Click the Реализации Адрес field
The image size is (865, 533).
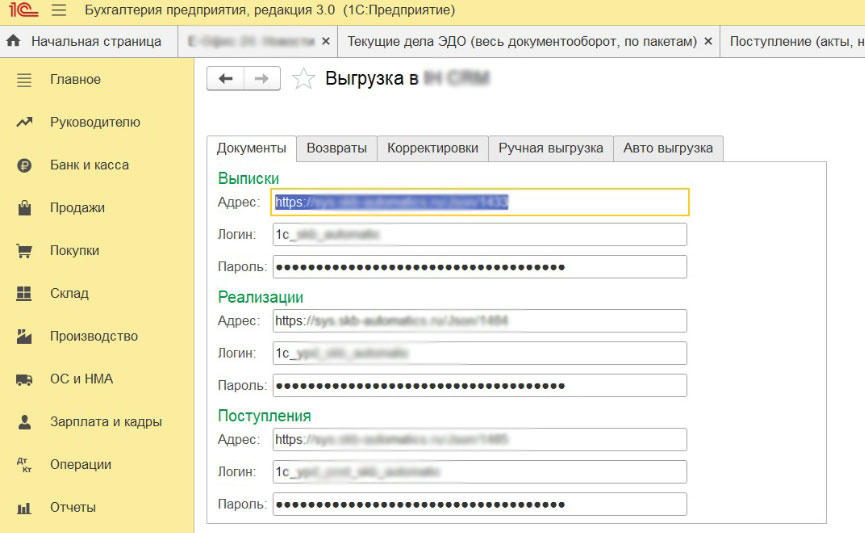pos(479,321)
